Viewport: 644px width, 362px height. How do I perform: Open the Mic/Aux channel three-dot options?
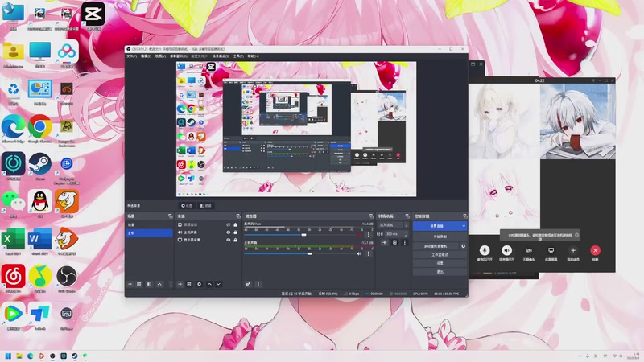[369, 234]
